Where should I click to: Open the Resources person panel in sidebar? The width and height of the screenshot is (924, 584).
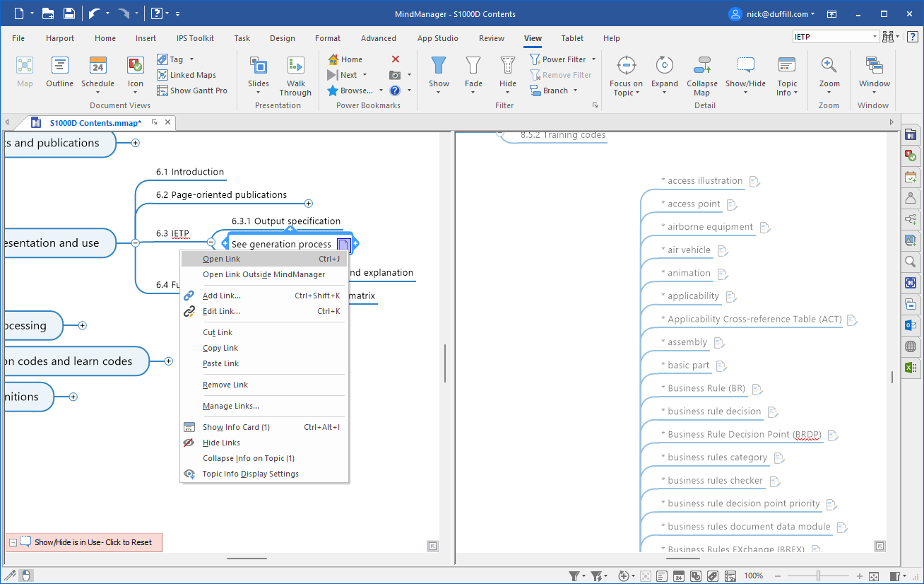(911, 199)
